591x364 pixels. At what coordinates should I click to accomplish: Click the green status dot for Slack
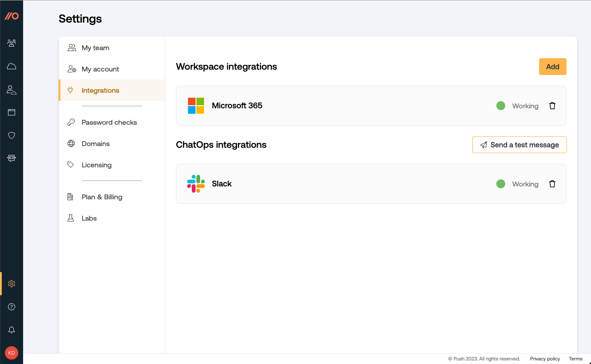pyautogui.click(x=501, y=184)
